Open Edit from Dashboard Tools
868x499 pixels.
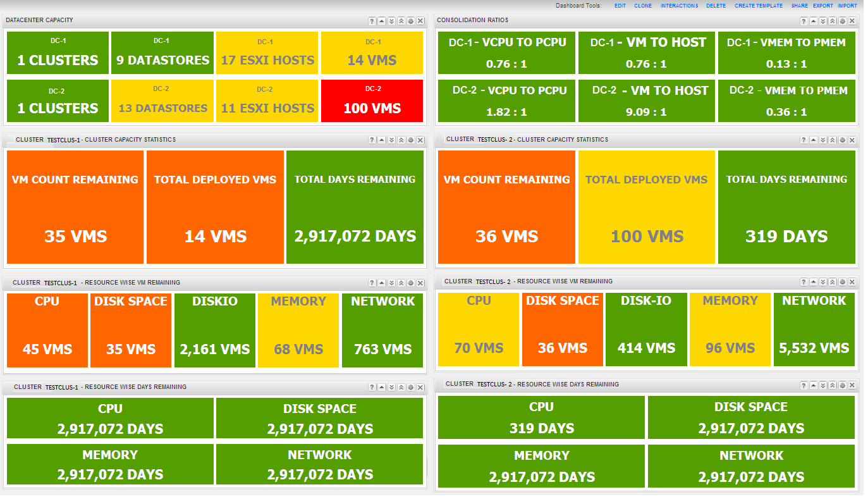620,6
